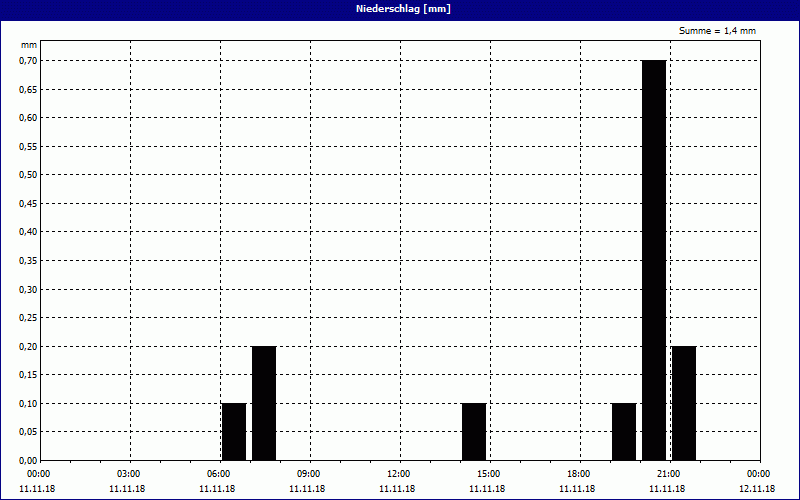Click the 12.11.18 date label at axis end
Image resolution: width=800 pixels, height=500 pixels.
click(x=757, y=489)
